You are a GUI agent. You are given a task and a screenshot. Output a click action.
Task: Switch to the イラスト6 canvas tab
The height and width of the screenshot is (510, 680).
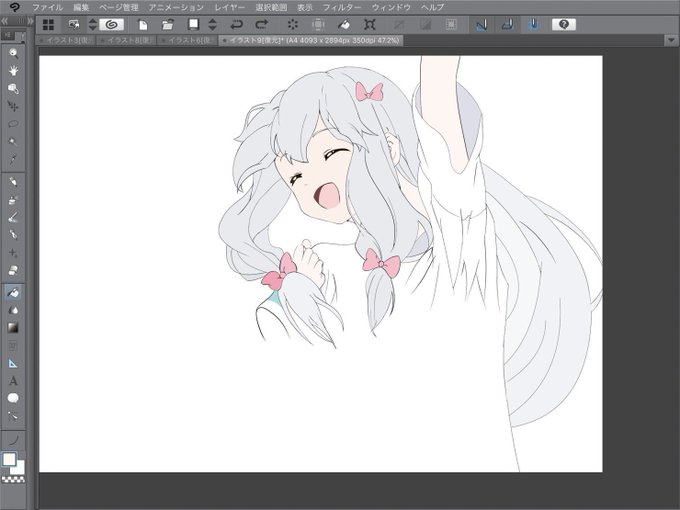(x=187, y=40)
